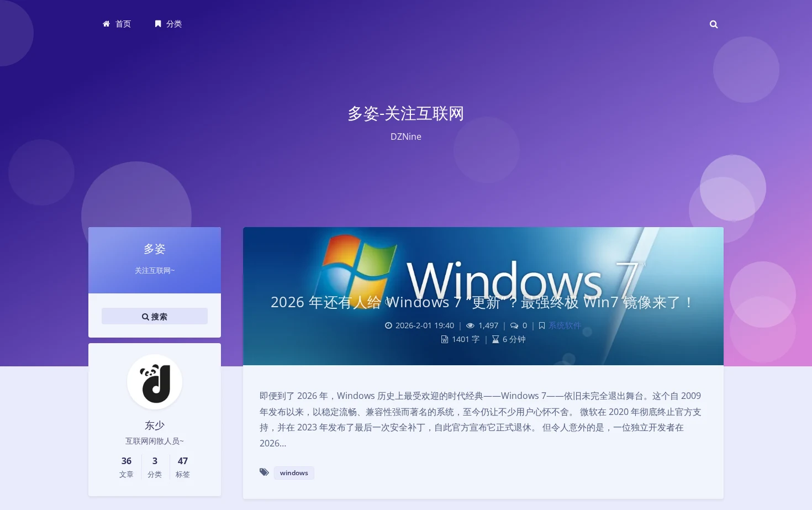This screenshot has height=510, width=812.
Task: Click the bookmark icon beside 分类
Action: [x=158, y=24]
